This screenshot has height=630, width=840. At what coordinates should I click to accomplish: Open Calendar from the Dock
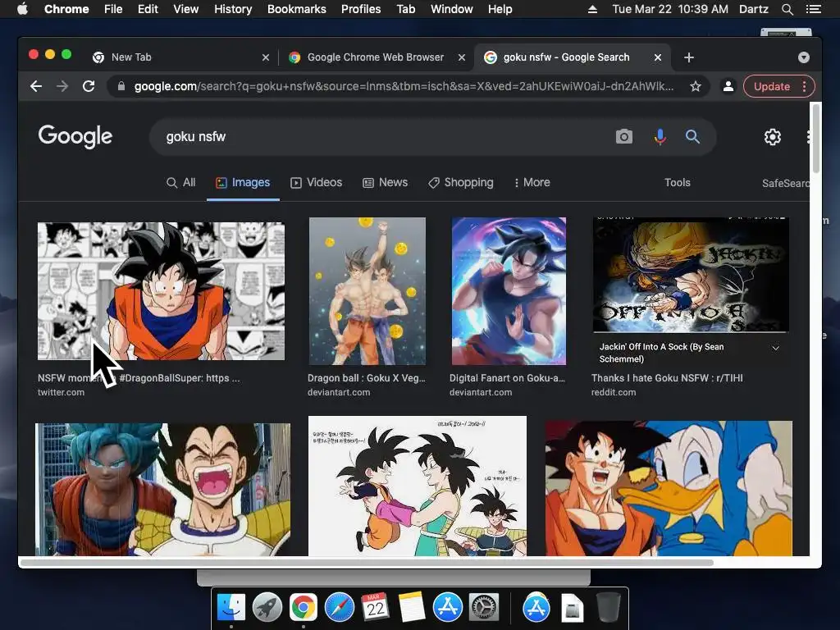(x=376, y=607)
